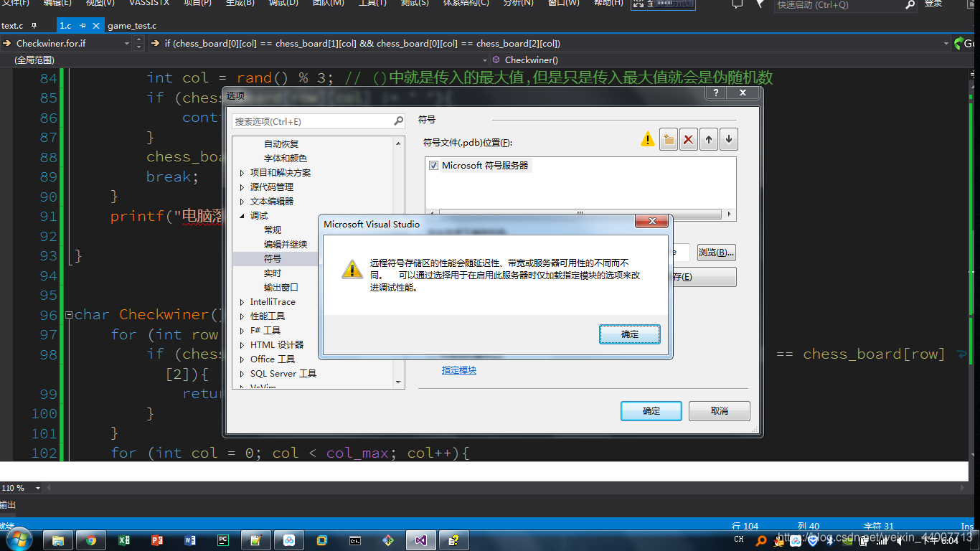Select 符号 under the 调试 node
The height and width of the screenshot is (551, 980).
click(273, 259)
